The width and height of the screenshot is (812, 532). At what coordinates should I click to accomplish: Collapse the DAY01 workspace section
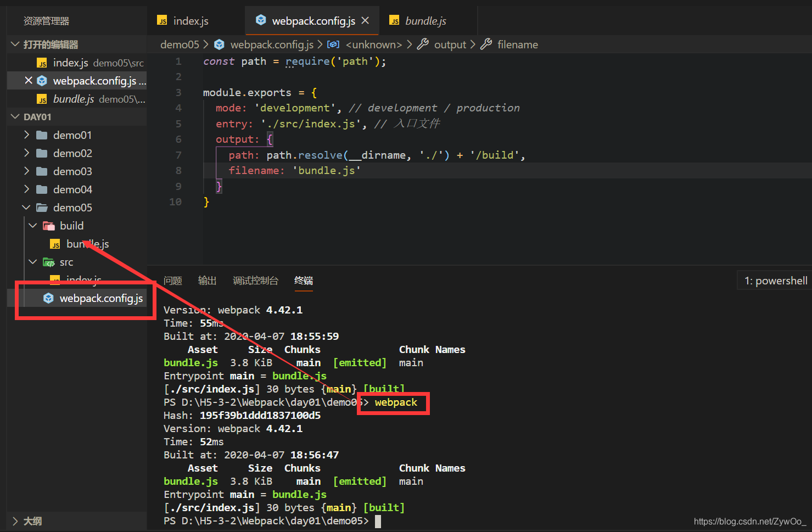pos(15,116)
